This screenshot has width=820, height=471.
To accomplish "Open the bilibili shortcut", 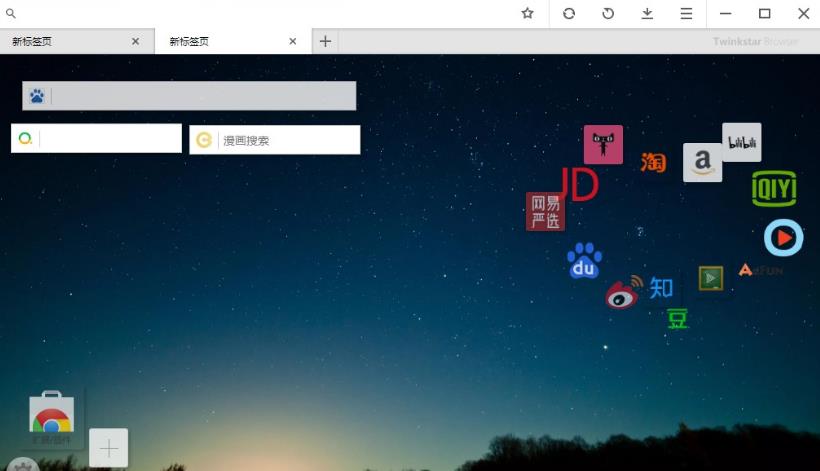I will click(742, 142).
